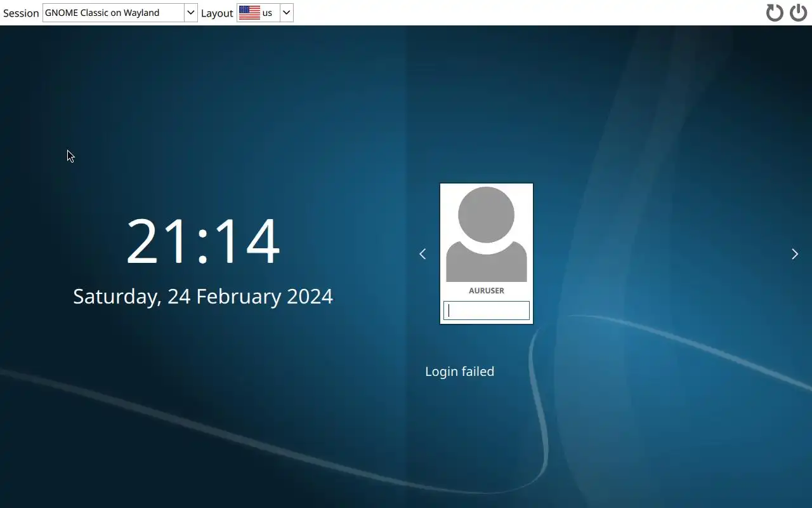The width and height of the screenshot is (812, 508).
Task: Click the reboot icon in top bar
Action: pyautogui.click(x=775, y=13)
